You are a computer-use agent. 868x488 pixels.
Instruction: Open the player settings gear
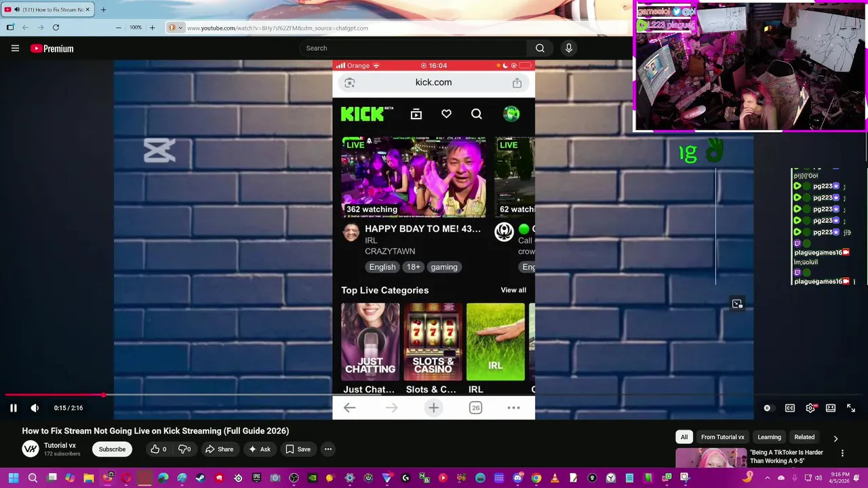pyautogui.click(x=810, y=408)
